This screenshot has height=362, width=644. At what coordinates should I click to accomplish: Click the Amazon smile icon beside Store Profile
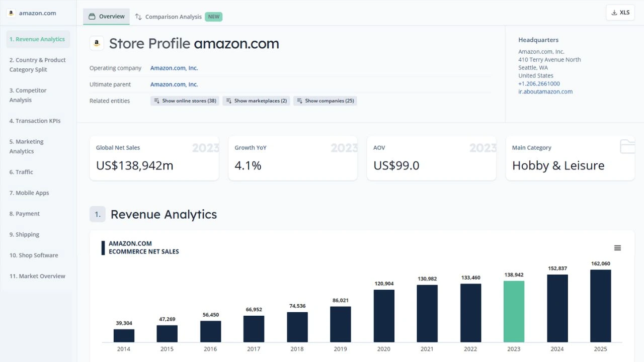(97, 43)
